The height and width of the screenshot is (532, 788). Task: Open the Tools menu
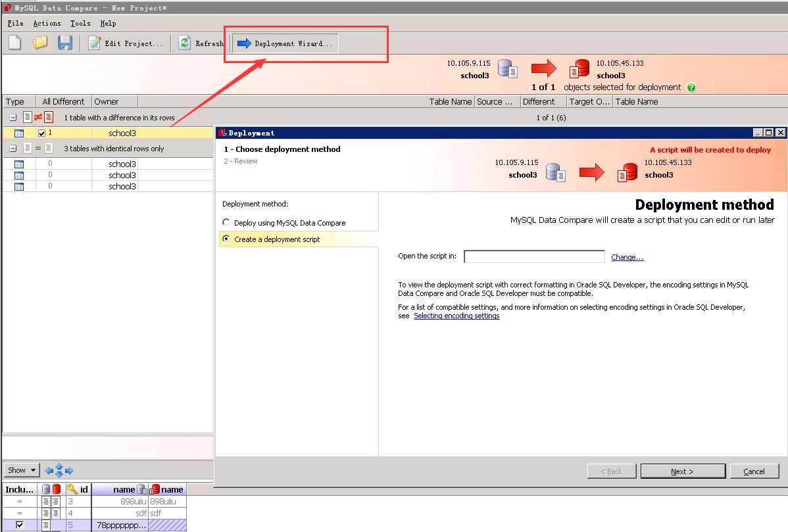point(80,23)
